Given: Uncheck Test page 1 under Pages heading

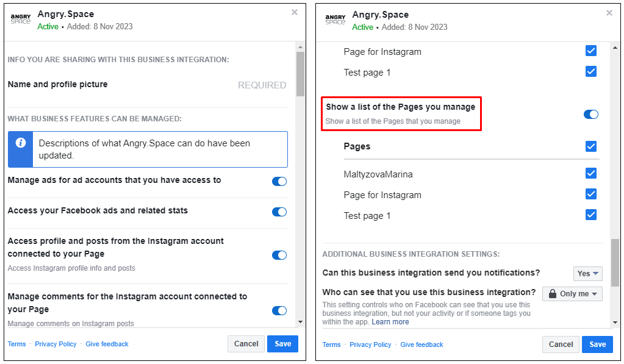Looking at the screenshot, I should (x=591, y=215).
